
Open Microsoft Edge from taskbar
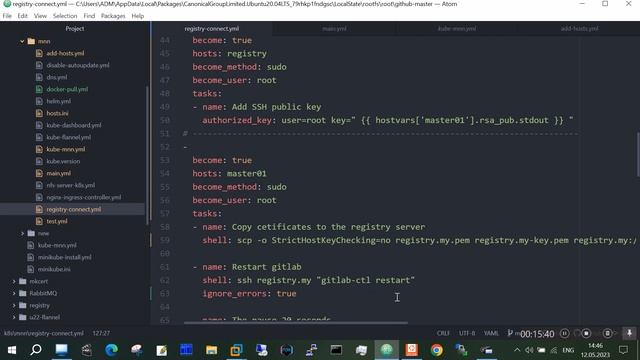pyautogui.click(x=111, y=350)
